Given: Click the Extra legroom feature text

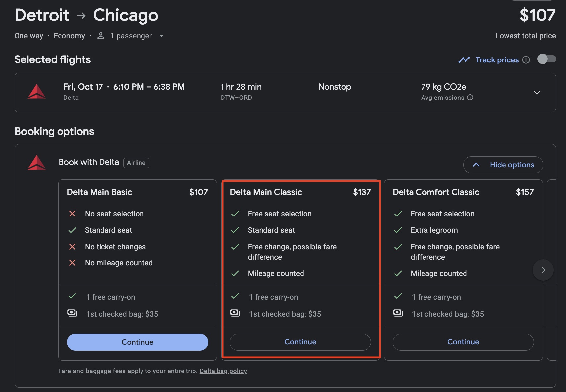Looking at the screenshot, I should click(x=434, y=230).
